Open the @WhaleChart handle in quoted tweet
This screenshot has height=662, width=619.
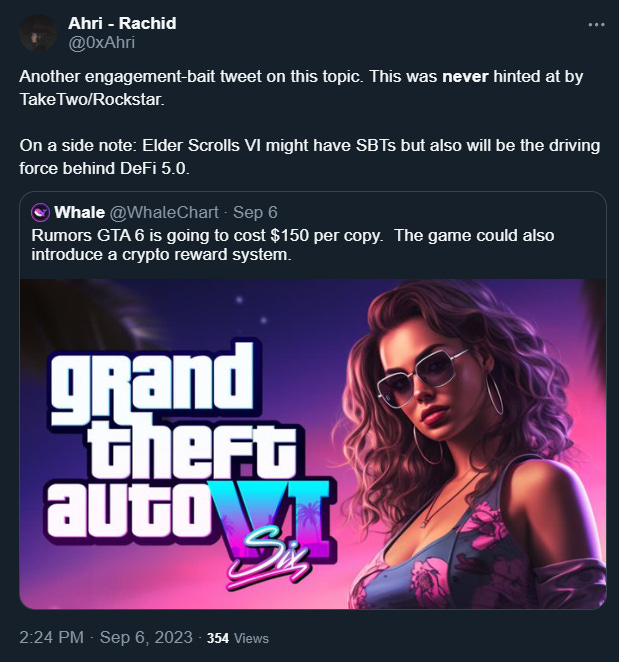[x=164, y=212]
